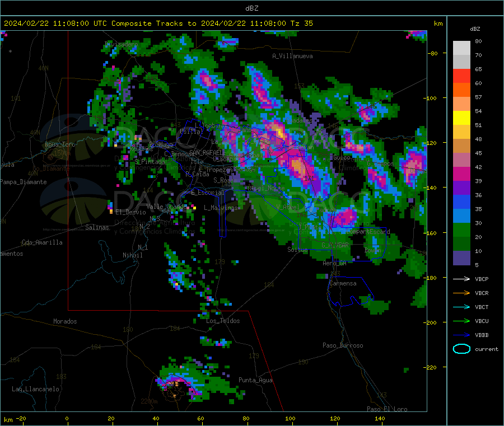Image resolution: width=504 pixels, height=426 pixels.
Task: Click the '-80' tick on right axis
Action: (x=433, y=53)
